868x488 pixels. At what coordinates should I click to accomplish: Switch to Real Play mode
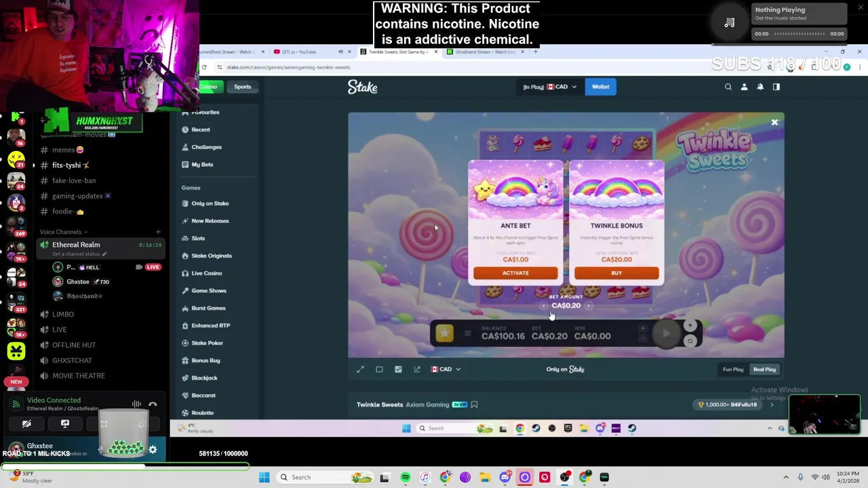(x=764, y=369)
